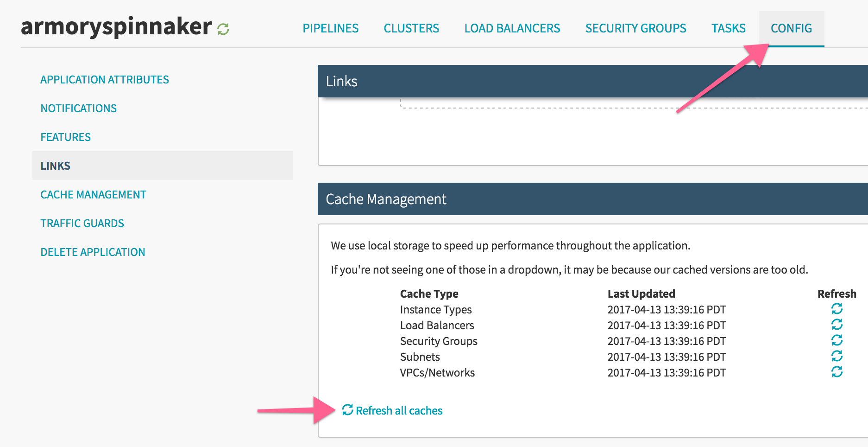Viewport: 868px width, 447px height.
Task: Navigate to Features in sidebar
Action: (66, 137)
